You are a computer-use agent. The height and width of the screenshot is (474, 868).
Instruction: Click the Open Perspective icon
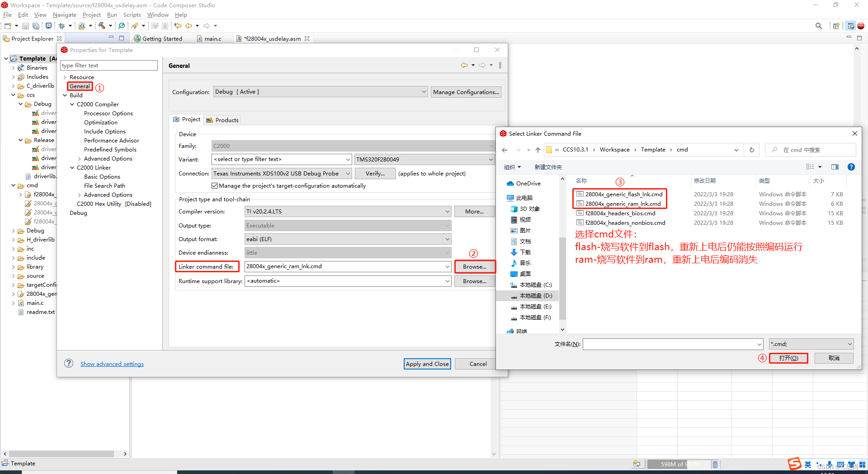pos(836,26)
